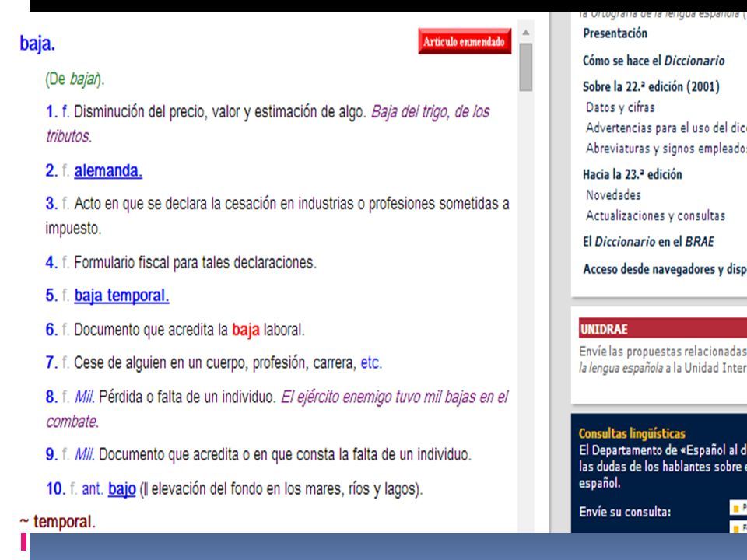747x560 pixels.
Task: Click the red word 'baja' in definition 6
Action: pos(246,330)
